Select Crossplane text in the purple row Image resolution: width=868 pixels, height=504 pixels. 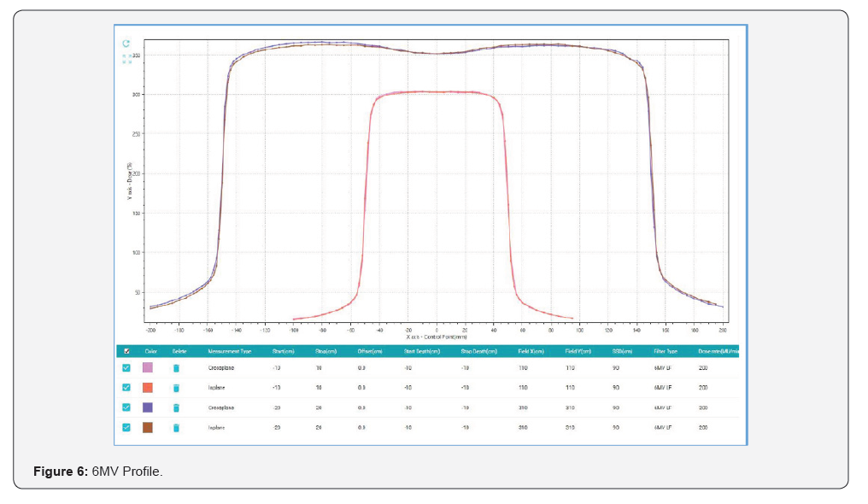(221, 407)
